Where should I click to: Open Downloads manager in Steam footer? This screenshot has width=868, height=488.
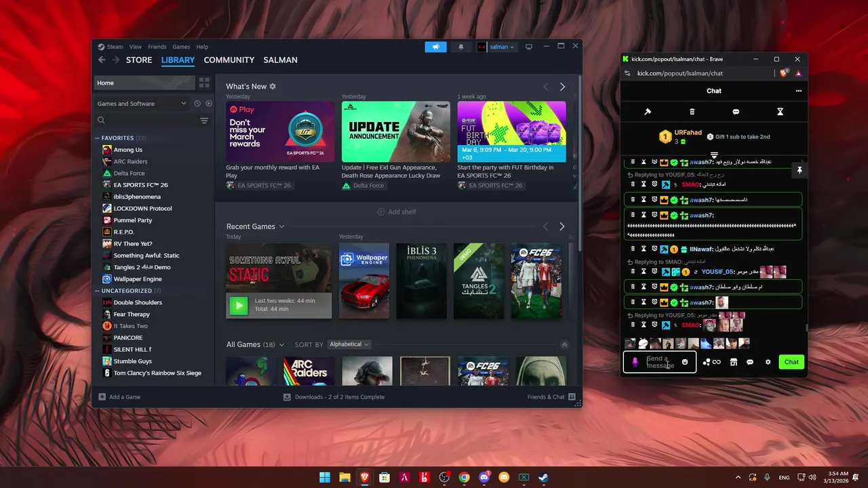334,397
